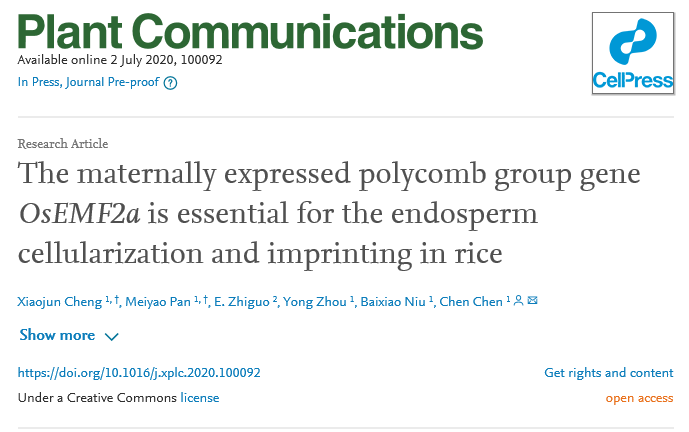Click the email envelope icon after Chen Chen
The width and height of the screenshot is (689, 432).
(532, 300)
